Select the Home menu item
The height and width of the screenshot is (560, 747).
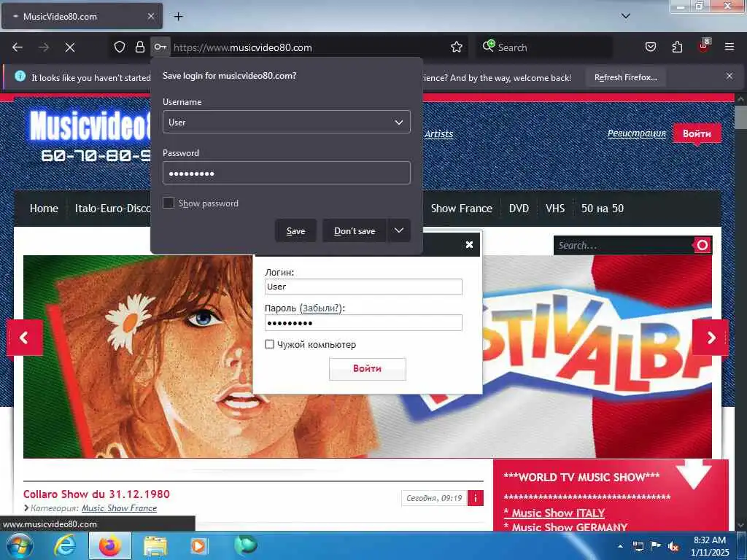tap(44, 208)
